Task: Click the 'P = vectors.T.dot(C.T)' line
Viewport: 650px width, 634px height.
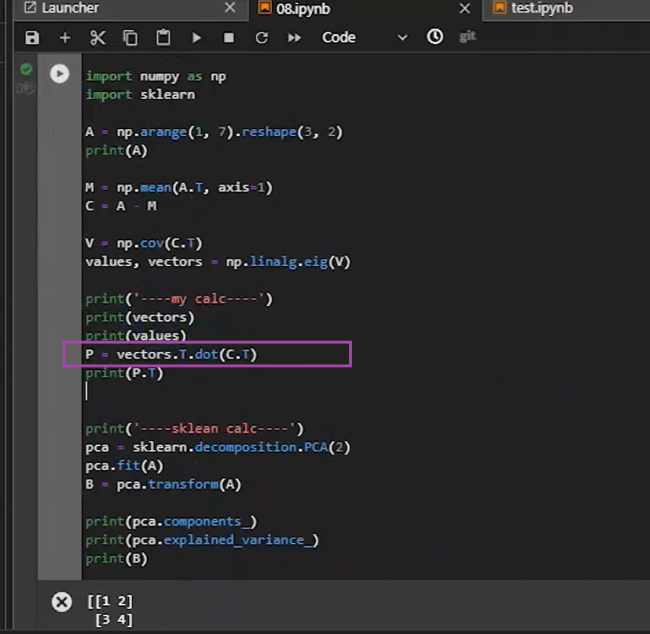Action: (x=171, y=355)
